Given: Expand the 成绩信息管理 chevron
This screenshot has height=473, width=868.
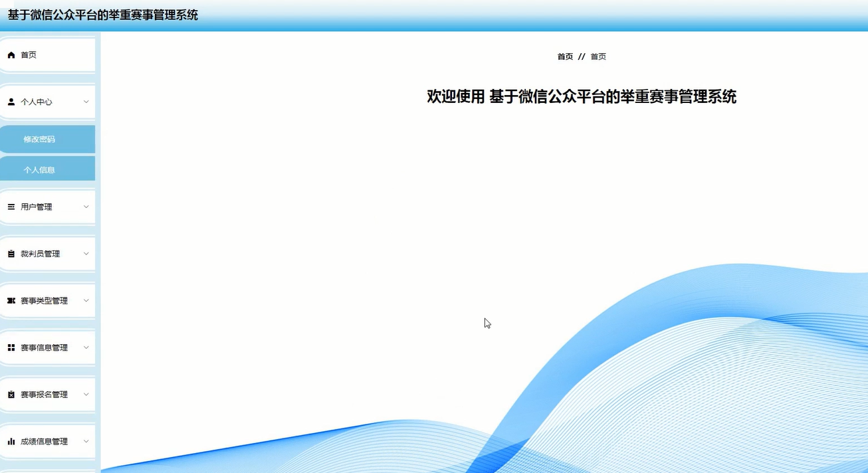Looking at the screenshot, I should point(86,442).
